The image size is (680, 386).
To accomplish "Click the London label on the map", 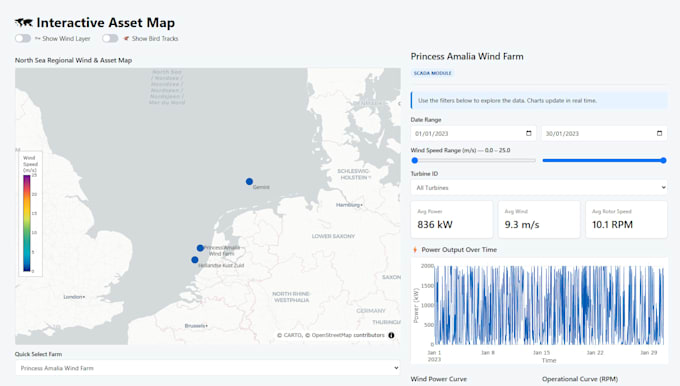I will tap(74, 297).
